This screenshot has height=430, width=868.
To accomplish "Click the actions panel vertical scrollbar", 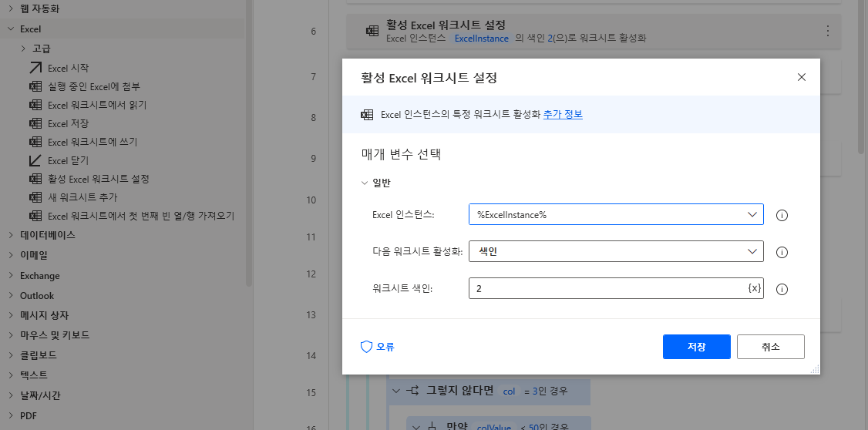I will click(249, 143).
